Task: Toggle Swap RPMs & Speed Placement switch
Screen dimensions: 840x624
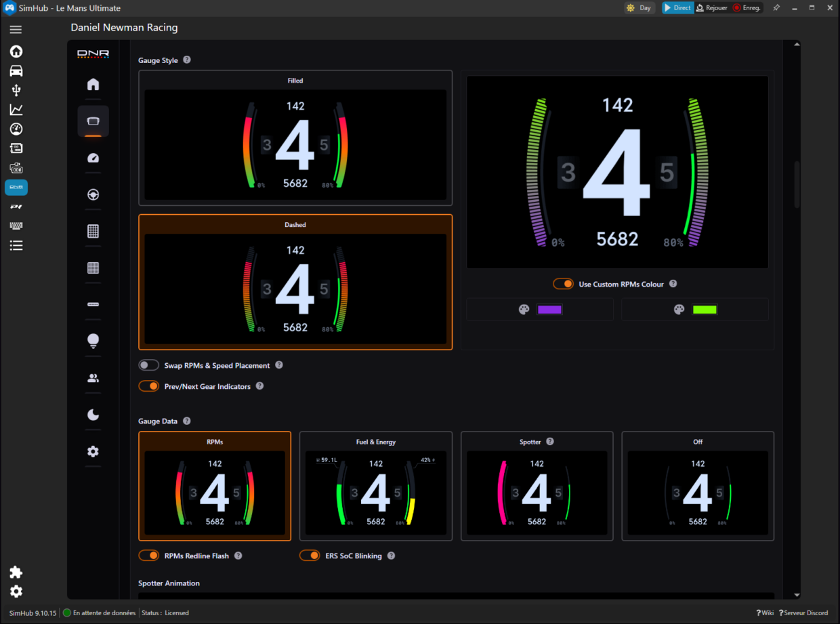Action: click(x=149, y=365)
